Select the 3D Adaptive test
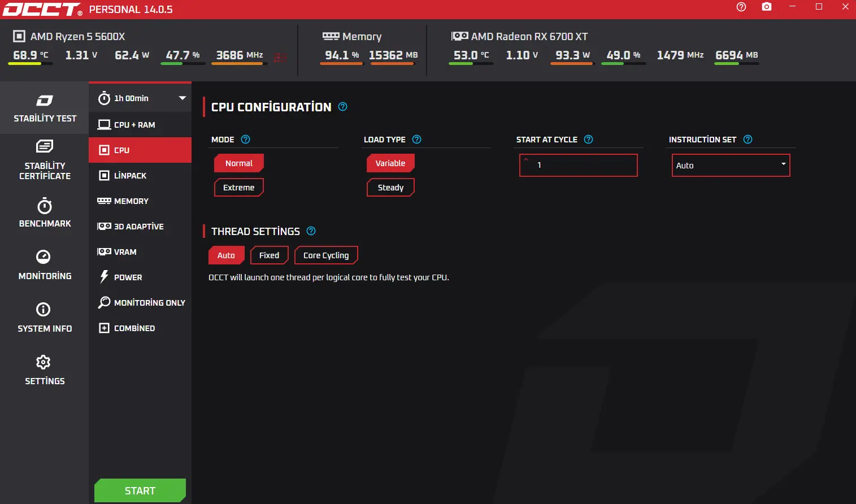 coord(140,226)
